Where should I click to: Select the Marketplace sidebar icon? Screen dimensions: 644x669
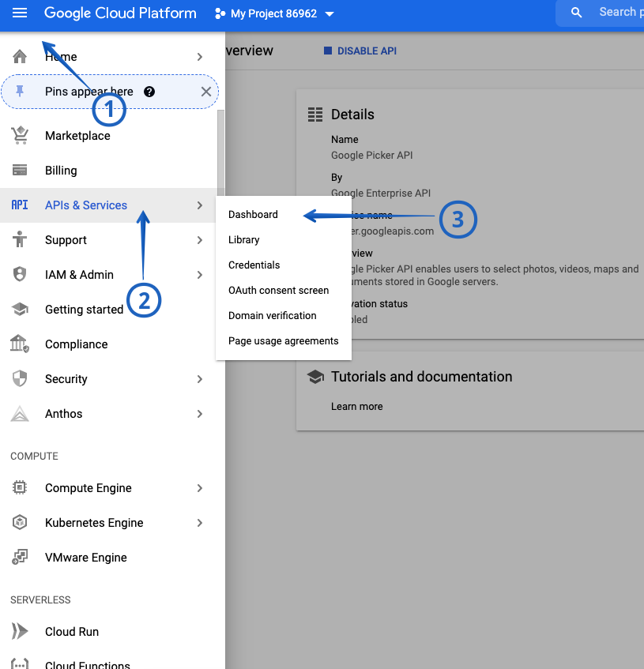click(x=20, y=135)
